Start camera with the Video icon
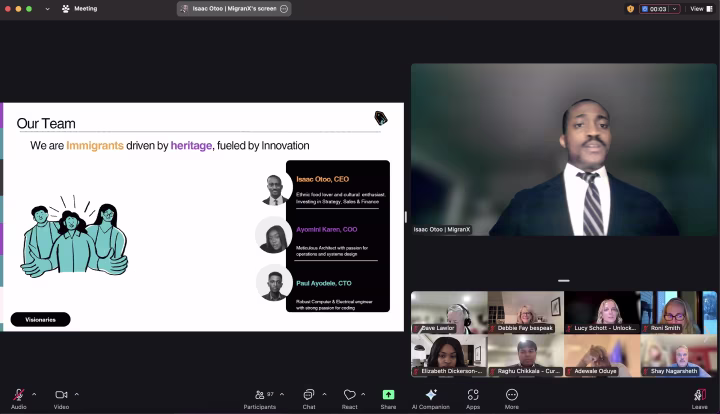Screen dimensions: 720x414 61,395
